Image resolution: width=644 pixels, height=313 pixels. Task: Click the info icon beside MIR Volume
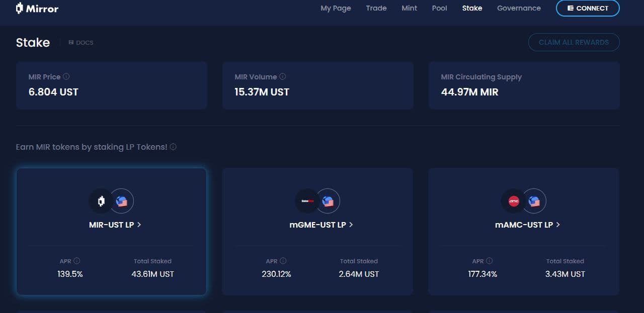(x=283, y=77)
